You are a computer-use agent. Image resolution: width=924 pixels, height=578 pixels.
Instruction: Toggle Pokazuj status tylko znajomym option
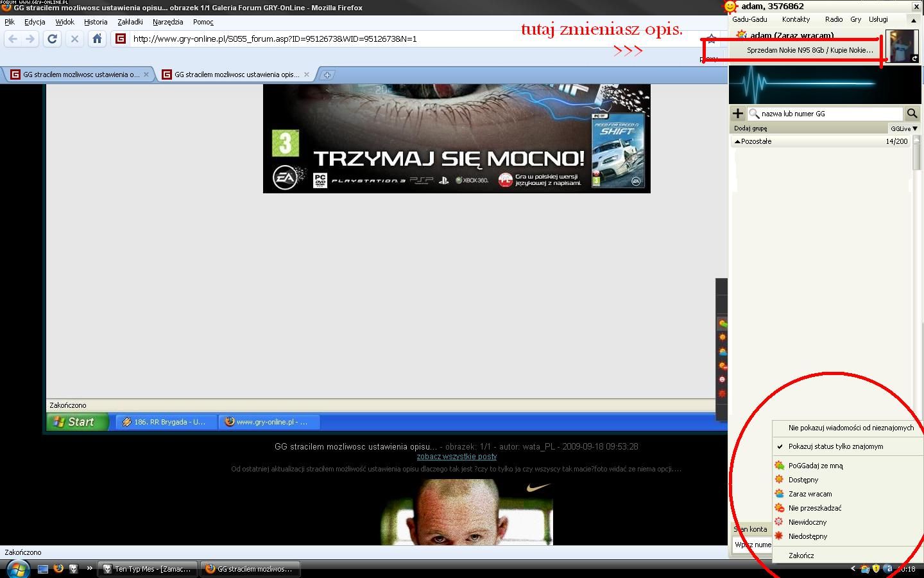835,446
